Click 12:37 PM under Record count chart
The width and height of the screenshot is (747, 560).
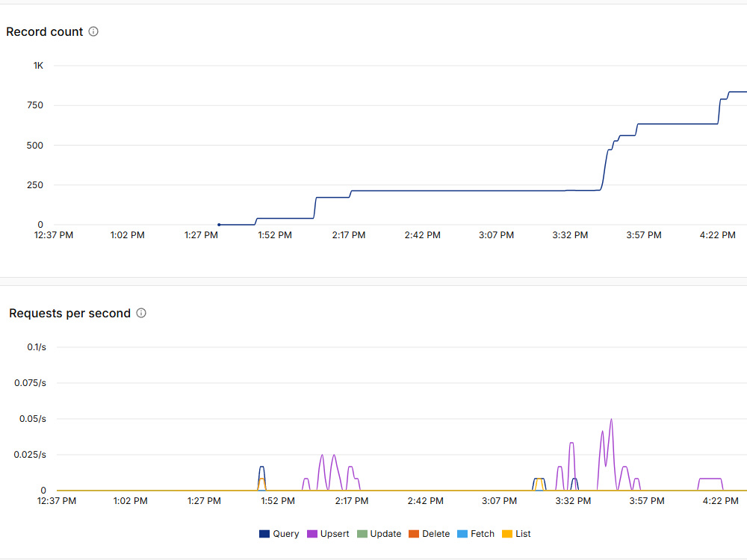point(54,234)
